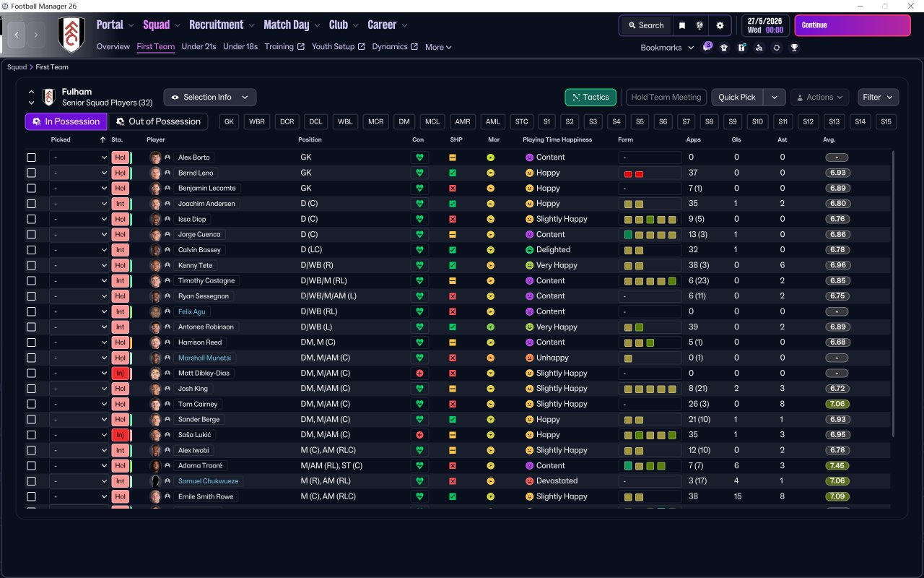Open the Selection Info dropdown

[x=209, y=97]
